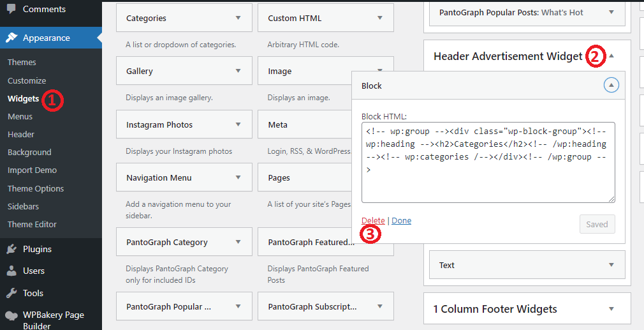Viewport: 644px width, 330px height.
Task: Expand the Categories widget dropdown
Action: click(x=238, y=19)
